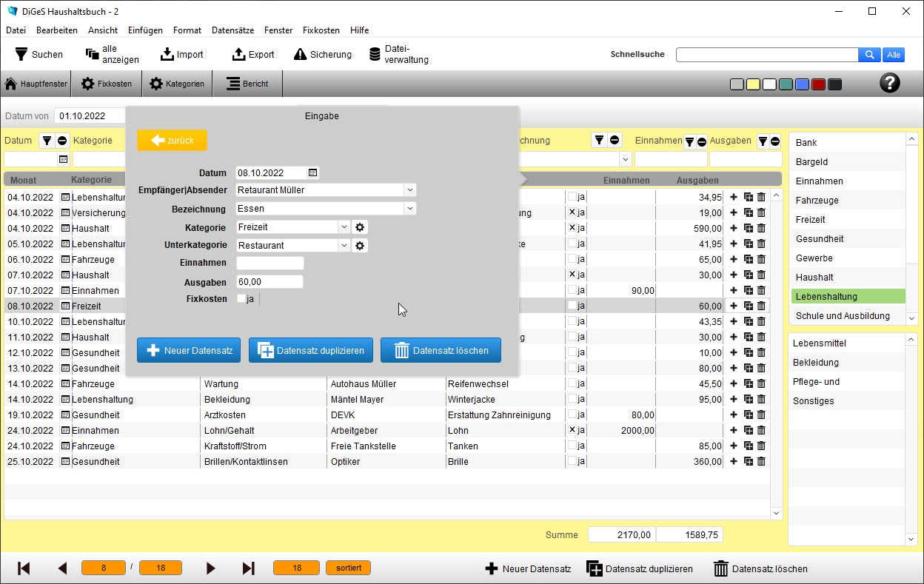Open calendar picker next to Datum field

(x=312, y=172)
